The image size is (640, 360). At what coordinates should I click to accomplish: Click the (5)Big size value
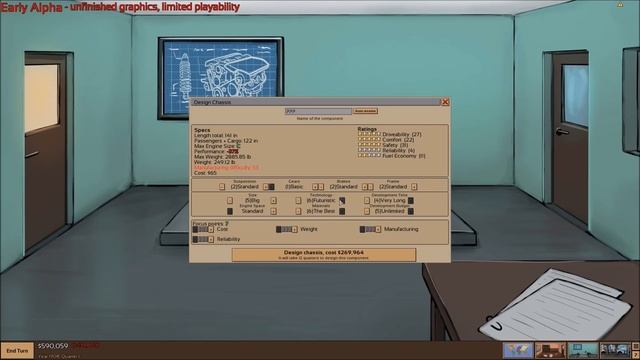click(252, 201)
